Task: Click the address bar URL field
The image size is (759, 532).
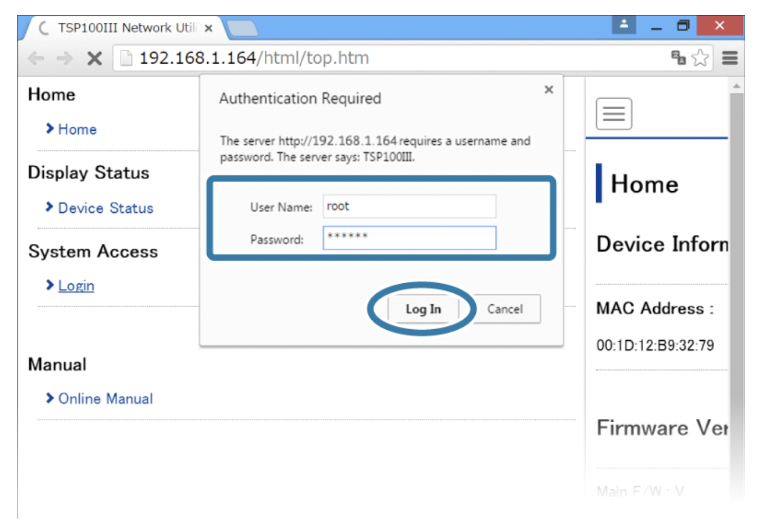Action: coord(388,58)
